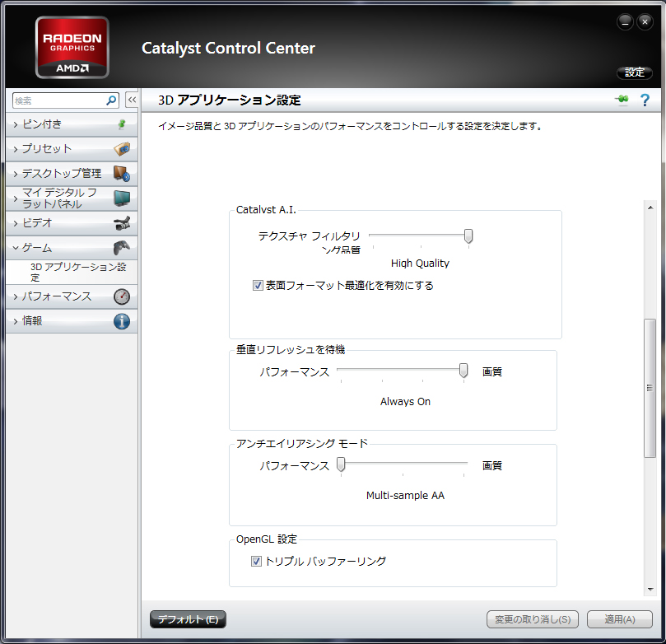666x644 pixels.
Task: Click the scrollbar down arrow
Action: pyautogui.click(x=650, y=590)
